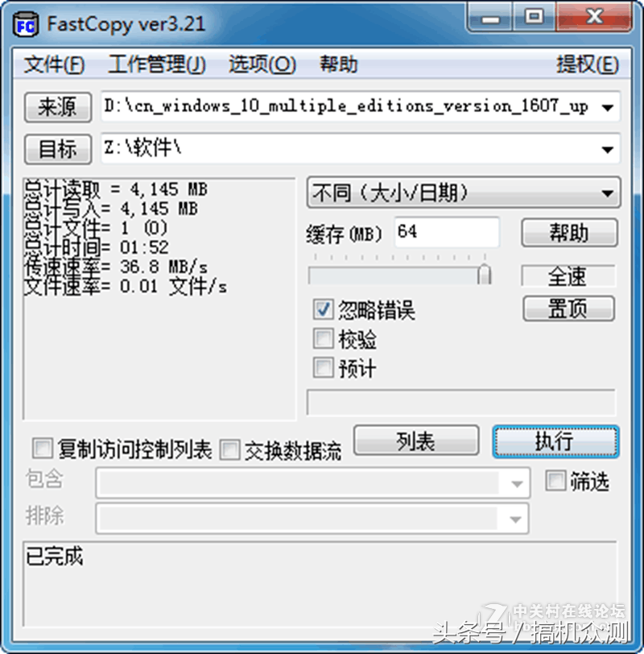Click the 来源 source button
Image resolution: width=644 pixels, height=654 pixels.
click(57, 107)
